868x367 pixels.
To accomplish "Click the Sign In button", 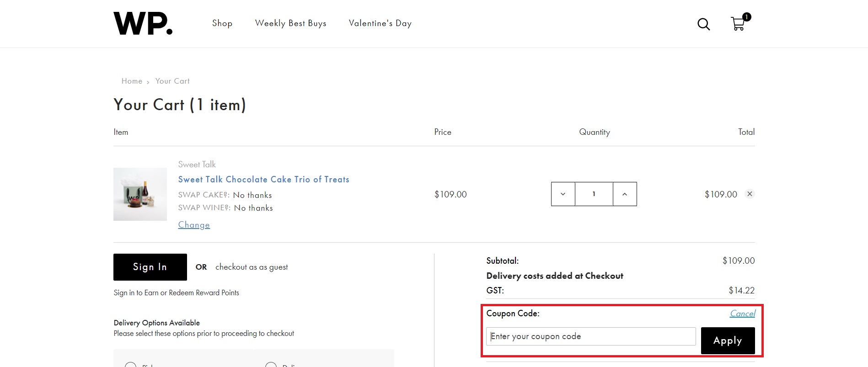I will point(150,267).
